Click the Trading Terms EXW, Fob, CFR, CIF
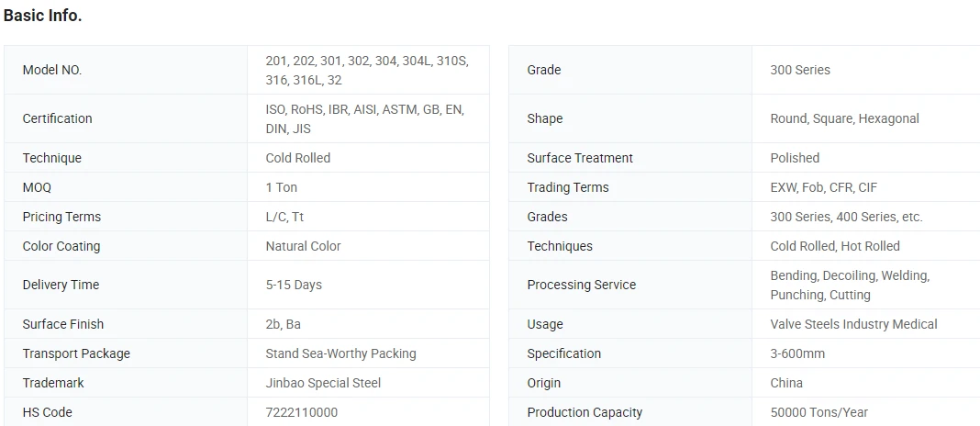The height and width of the screenshot is (426, 980). point(824,187)
